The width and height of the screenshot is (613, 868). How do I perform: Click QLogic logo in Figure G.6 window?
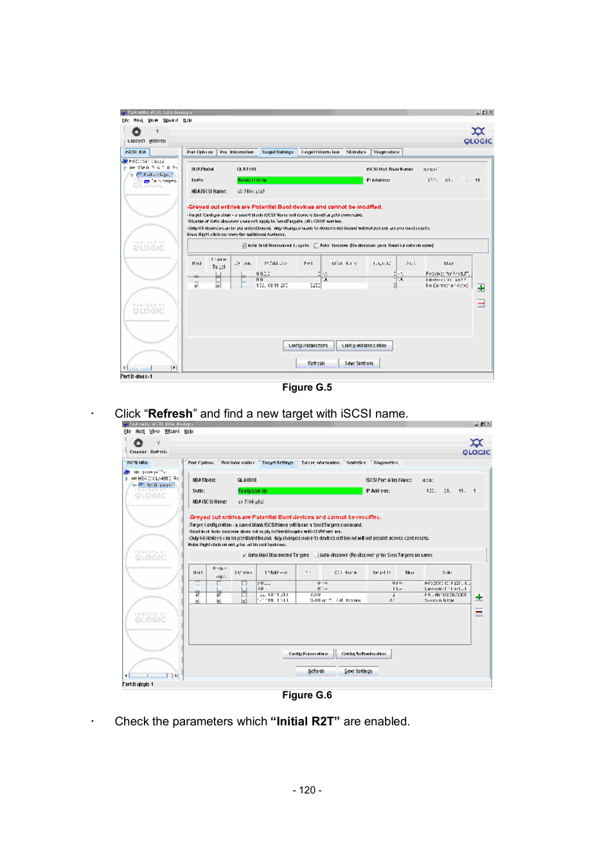476,447
